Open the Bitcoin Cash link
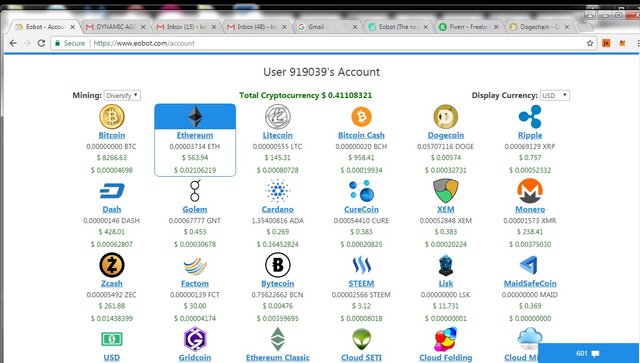The width and height of the screenshot is (640, 363). (x=361, y=135)
